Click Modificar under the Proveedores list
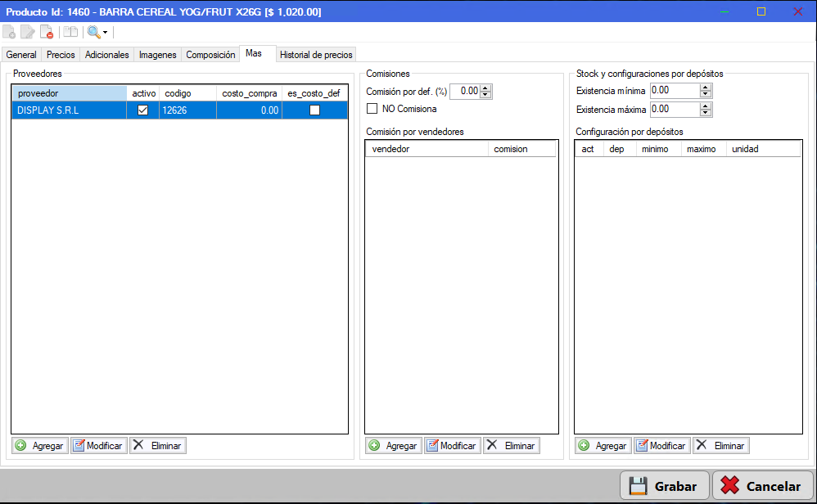817x504 pixels. click(x=99, y=446)
